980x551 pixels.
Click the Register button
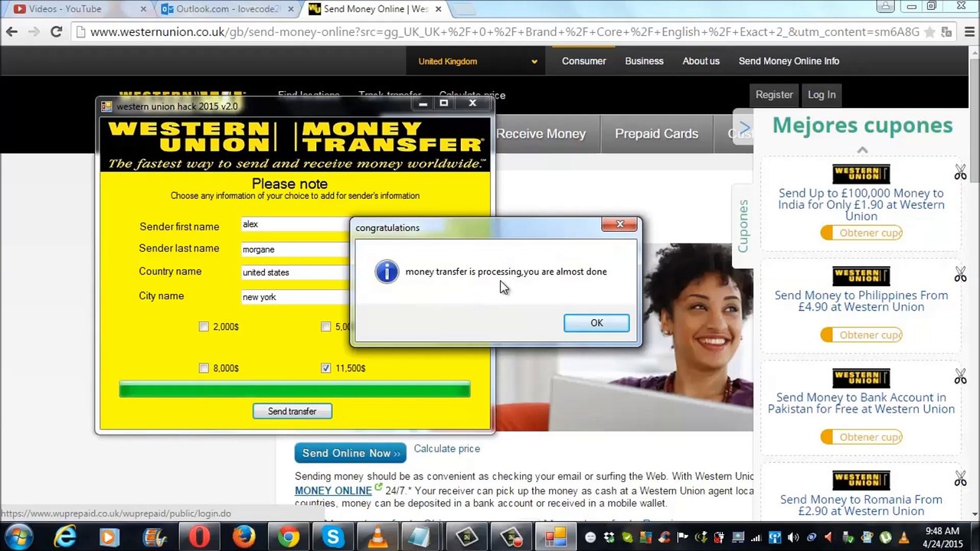[x=774, y=95]
